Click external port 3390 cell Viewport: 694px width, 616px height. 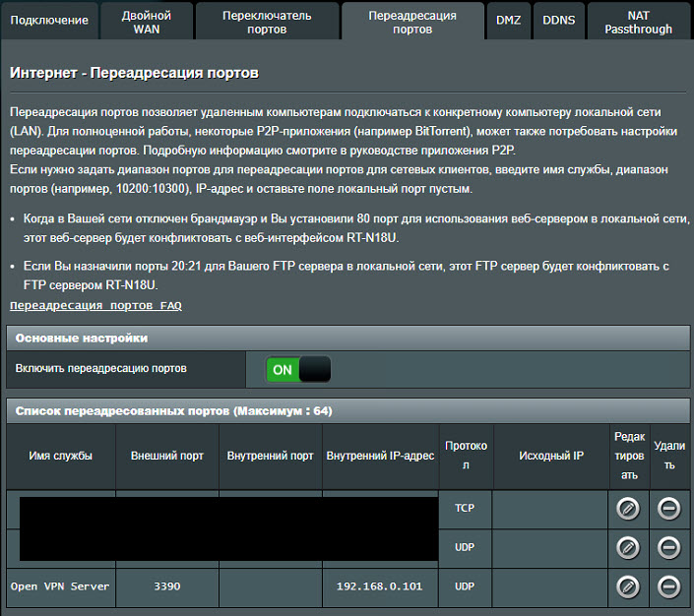click(x=166, y=586)
